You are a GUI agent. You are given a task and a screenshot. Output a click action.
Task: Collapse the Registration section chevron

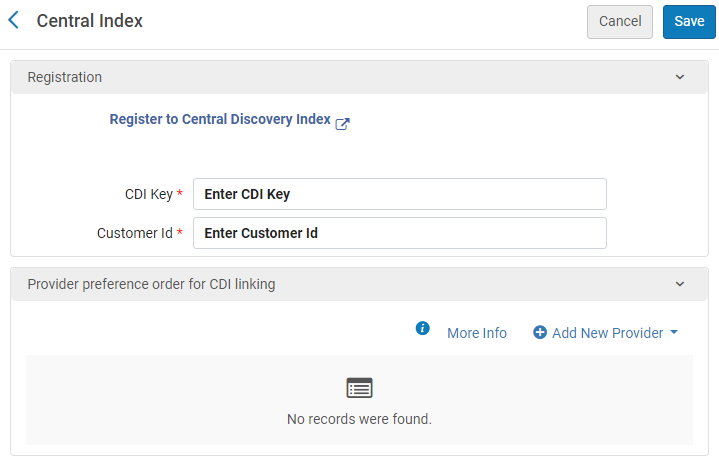click(x=680, y=77)
